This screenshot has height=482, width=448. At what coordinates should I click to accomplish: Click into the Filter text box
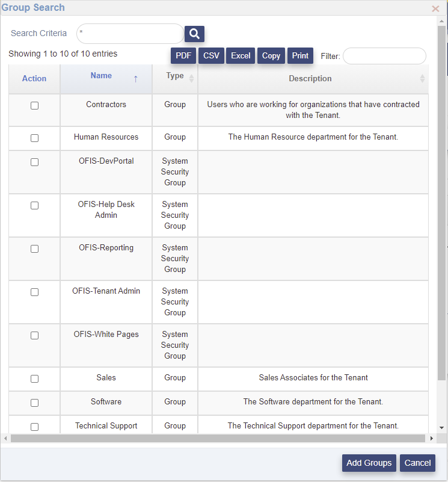coord(384,56)
